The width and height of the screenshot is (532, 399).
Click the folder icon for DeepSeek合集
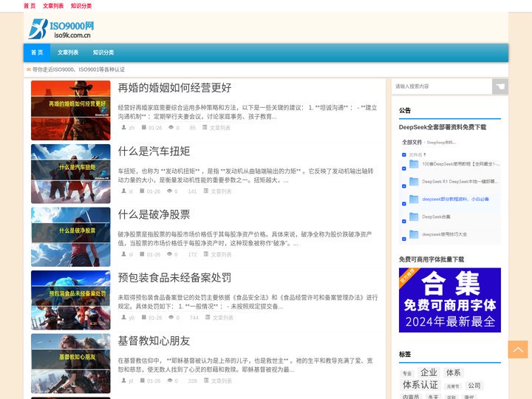pyautogui.click(x=414, y=216)
